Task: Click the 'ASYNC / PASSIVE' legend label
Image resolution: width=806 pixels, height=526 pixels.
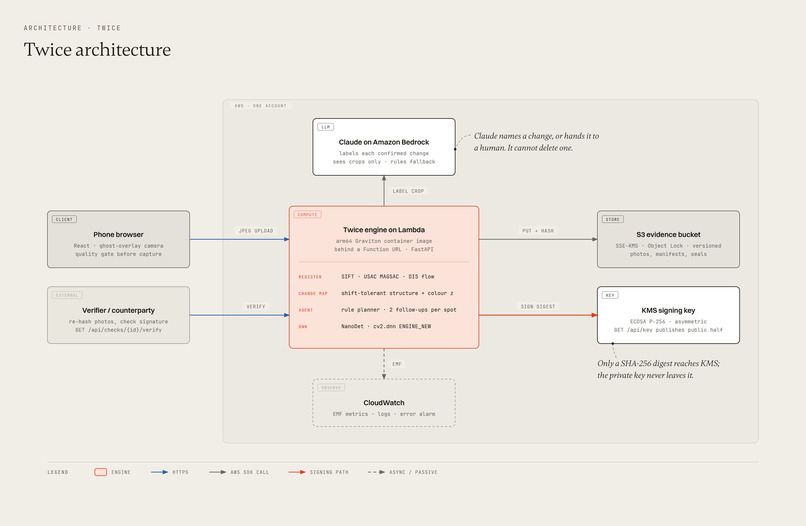Action: (x=413, y=472)
